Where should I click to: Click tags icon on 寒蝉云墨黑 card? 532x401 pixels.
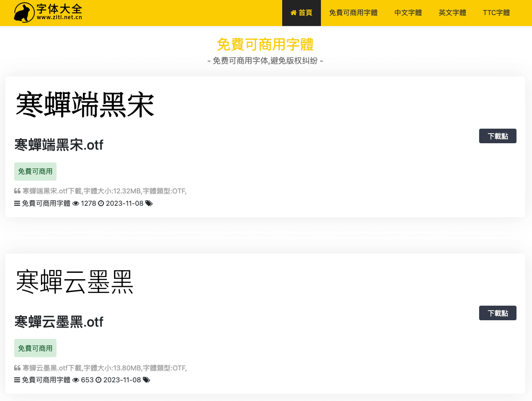coord(146,380)
